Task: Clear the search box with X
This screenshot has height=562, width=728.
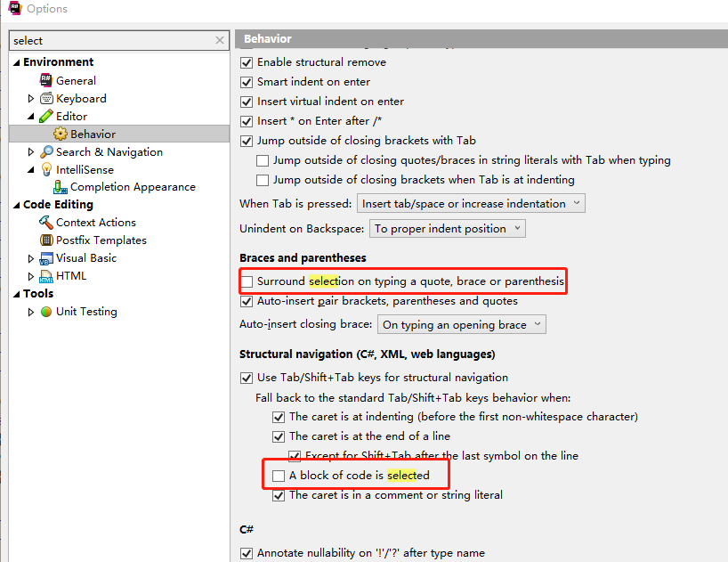Action: coord(220,40)
